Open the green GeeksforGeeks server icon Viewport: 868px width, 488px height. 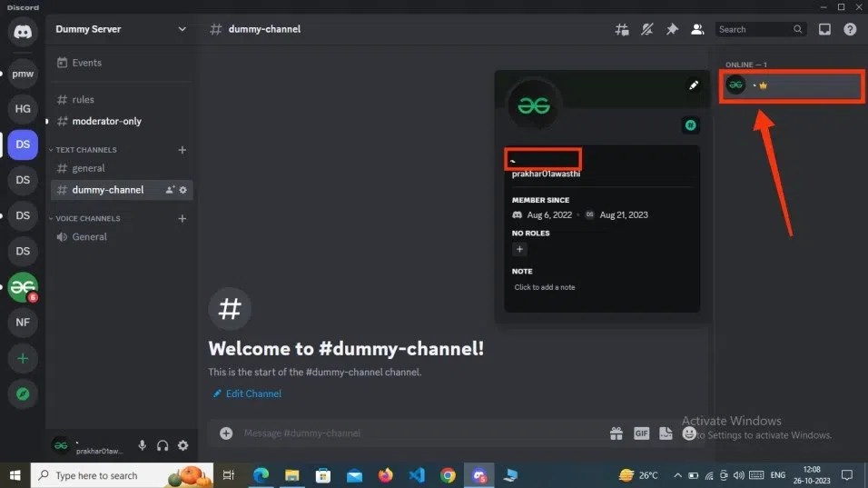point(23,287)
